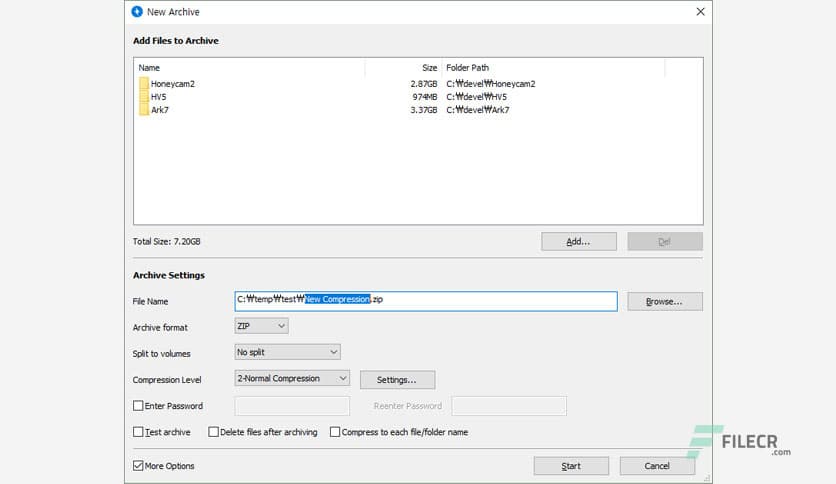Viewport: 836px width, 484px height.
Task: Click the Start button
Action: coord(571,466)
